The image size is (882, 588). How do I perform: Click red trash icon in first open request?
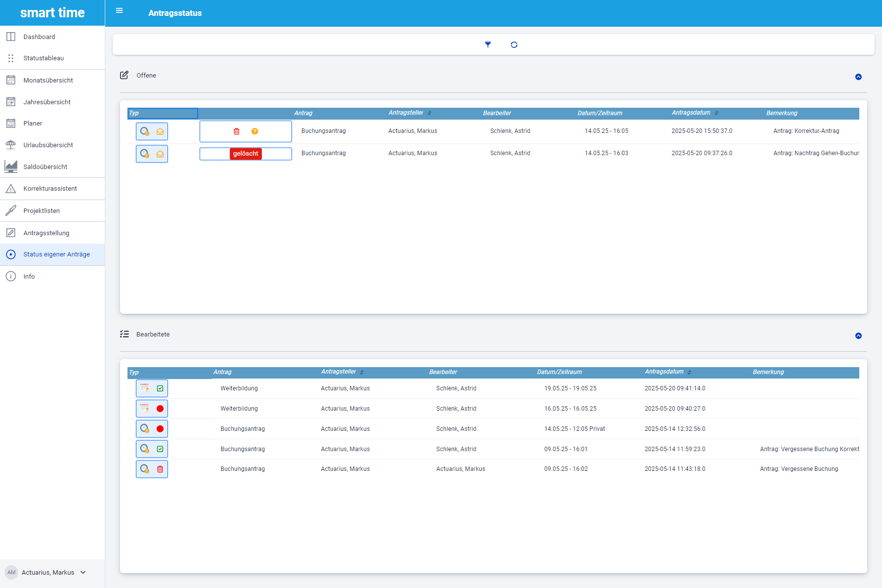tap(237, 131)
